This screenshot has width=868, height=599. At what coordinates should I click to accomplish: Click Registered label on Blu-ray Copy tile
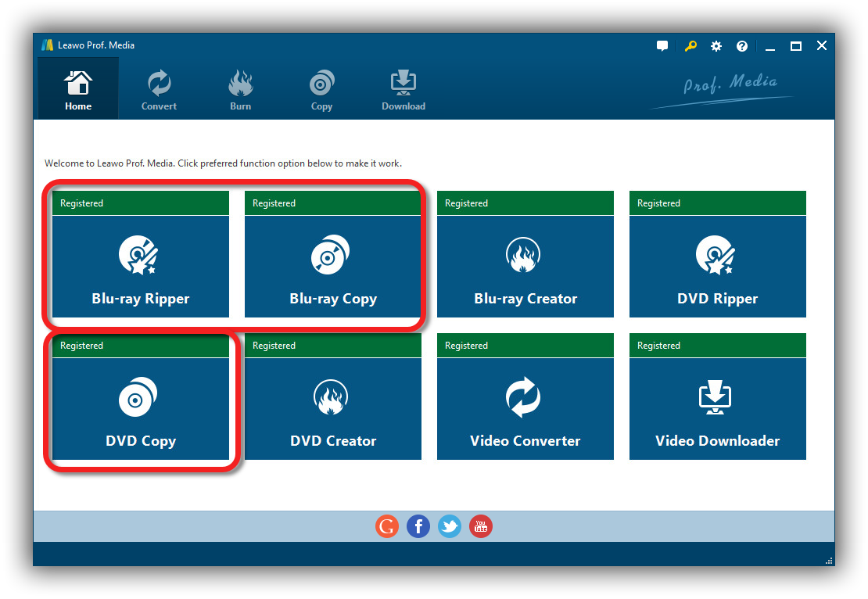pos(274,203)
